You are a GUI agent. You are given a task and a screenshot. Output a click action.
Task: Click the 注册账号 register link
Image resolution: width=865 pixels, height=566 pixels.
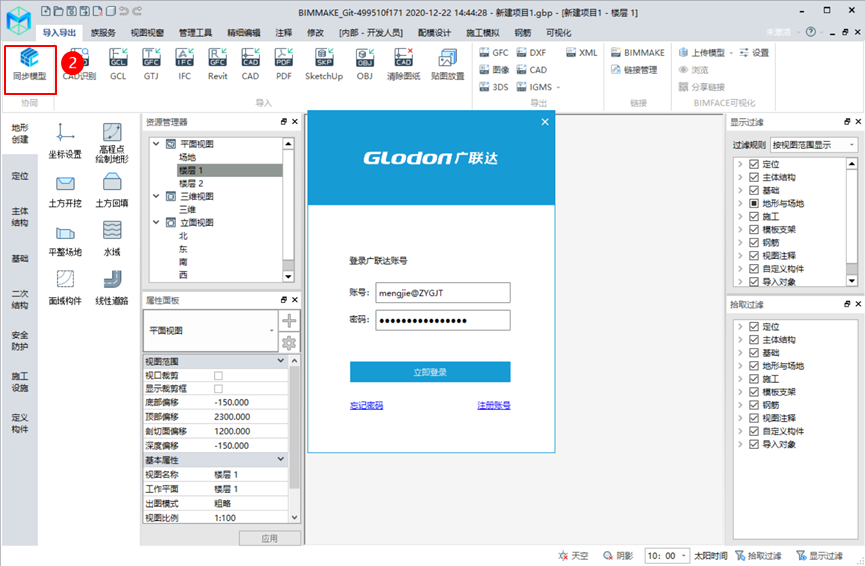494,405
